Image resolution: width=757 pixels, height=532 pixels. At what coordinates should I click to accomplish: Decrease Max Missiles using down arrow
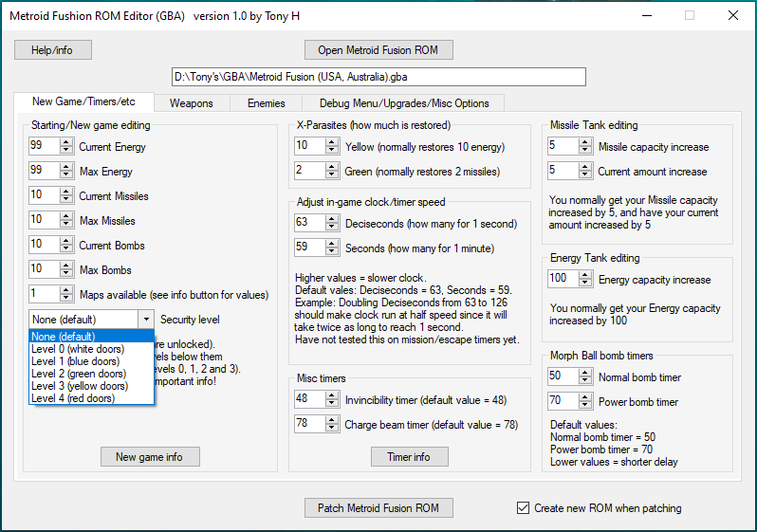tap(66, 225)
